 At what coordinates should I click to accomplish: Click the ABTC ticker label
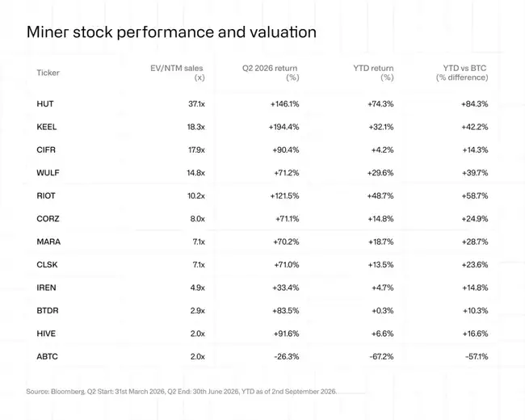[47, 356]
